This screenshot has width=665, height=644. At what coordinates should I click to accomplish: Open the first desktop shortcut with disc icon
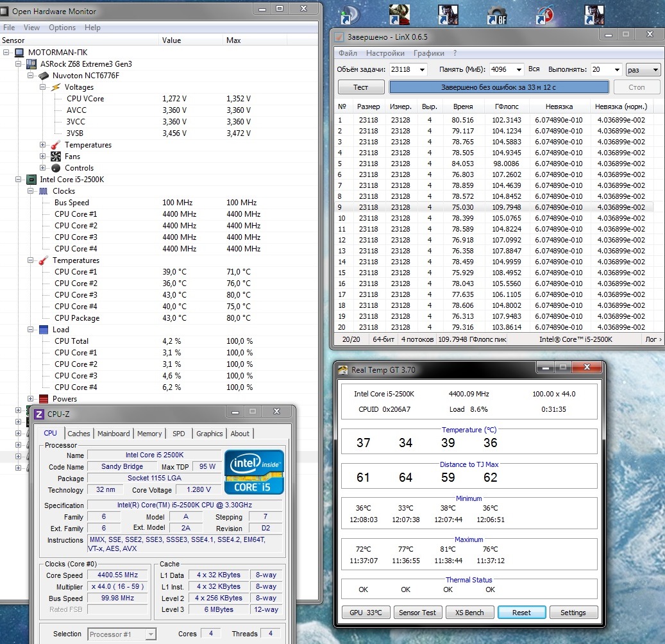(x=350, y=14)
